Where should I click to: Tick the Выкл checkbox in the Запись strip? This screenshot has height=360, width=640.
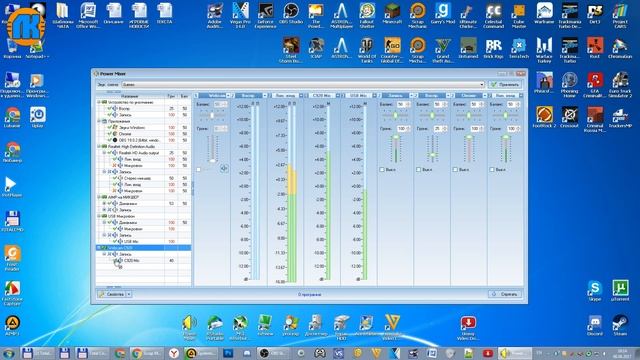[382, 169]
